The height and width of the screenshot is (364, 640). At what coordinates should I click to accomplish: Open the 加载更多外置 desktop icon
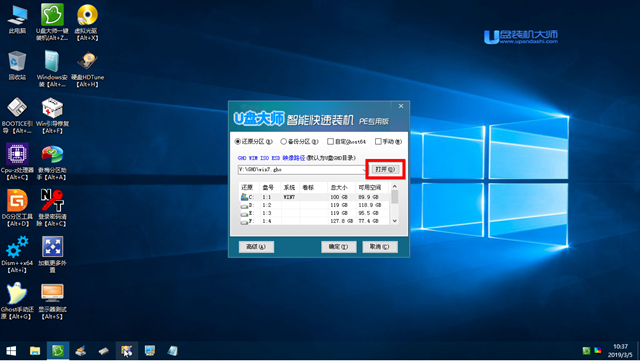tap(52, 254)
